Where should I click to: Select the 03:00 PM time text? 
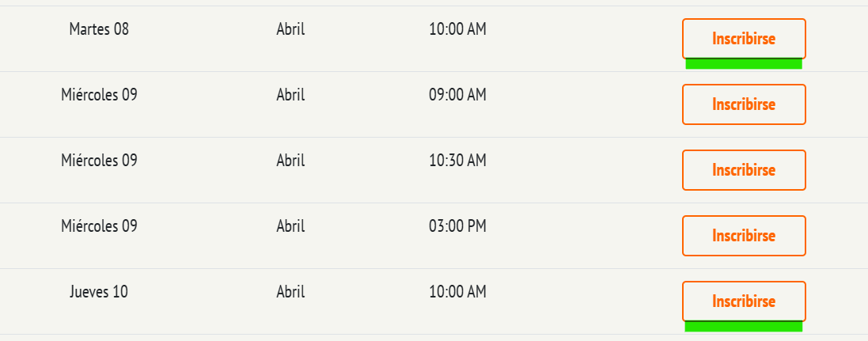(457, 225)
